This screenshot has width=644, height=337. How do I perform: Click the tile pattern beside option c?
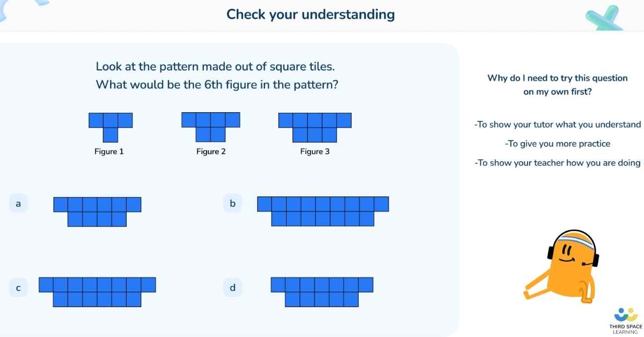coord(97,292)
